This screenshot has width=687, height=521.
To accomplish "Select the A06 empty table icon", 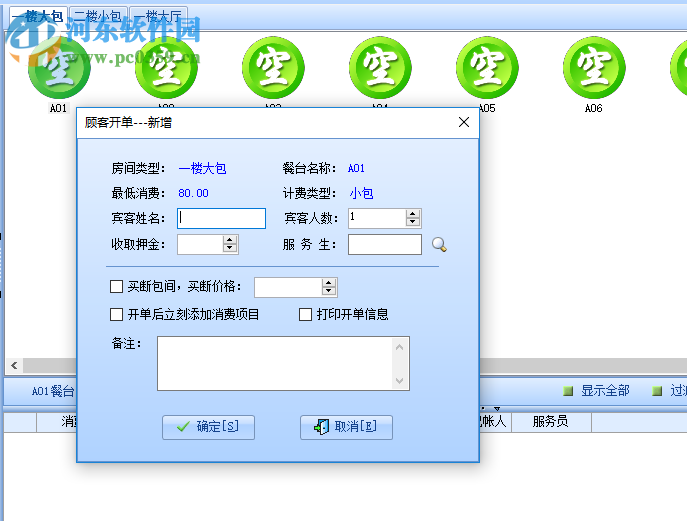I will 594,68.
